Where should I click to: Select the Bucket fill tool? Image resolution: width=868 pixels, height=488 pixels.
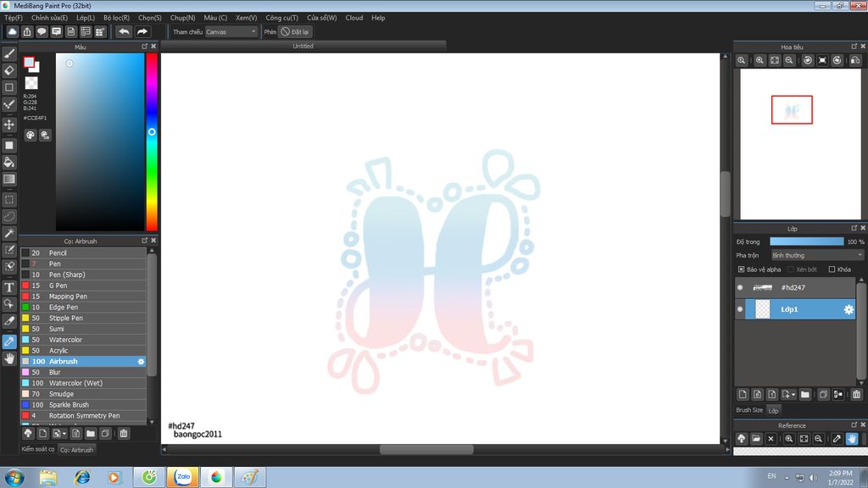point(9,162)
